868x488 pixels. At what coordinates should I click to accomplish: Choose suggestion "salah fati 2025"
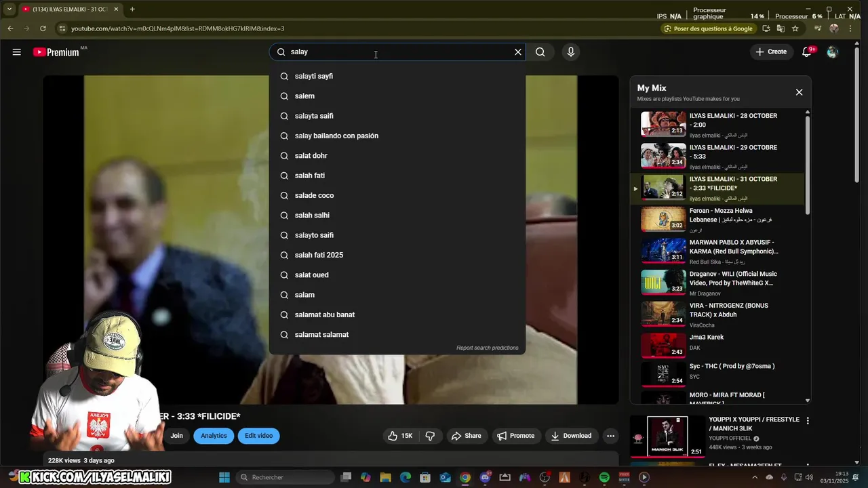[397, 255]
